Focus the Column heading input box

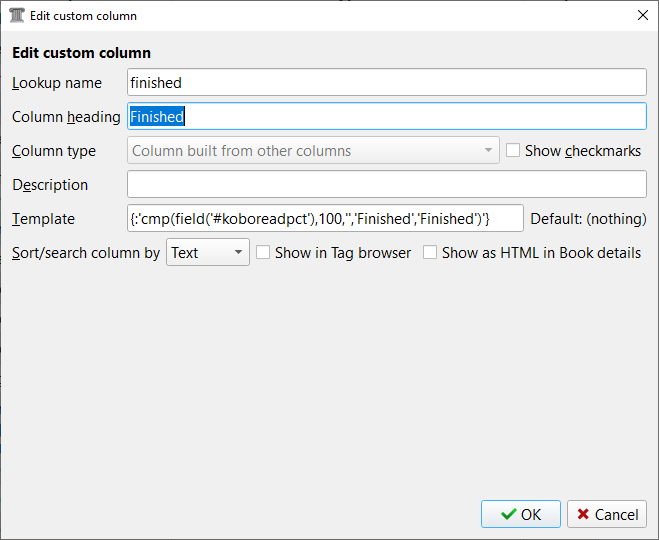387,117
